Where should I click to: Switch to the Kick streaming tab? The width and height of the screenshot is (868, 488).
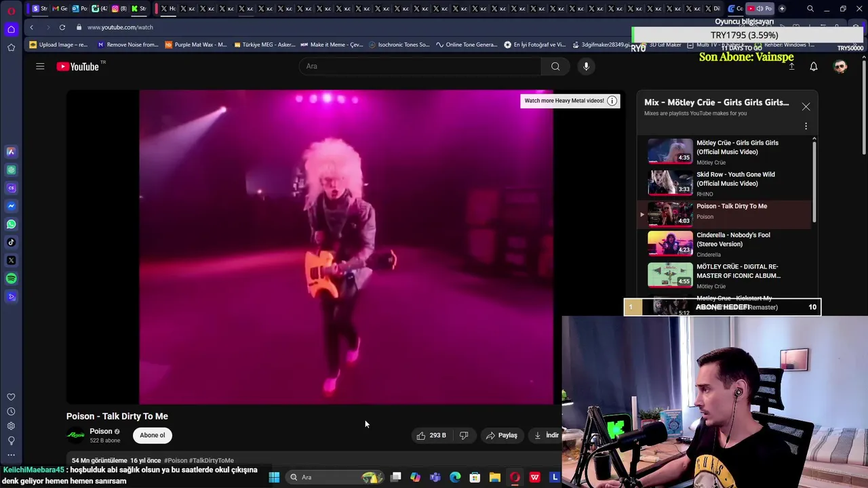point(138,9)
